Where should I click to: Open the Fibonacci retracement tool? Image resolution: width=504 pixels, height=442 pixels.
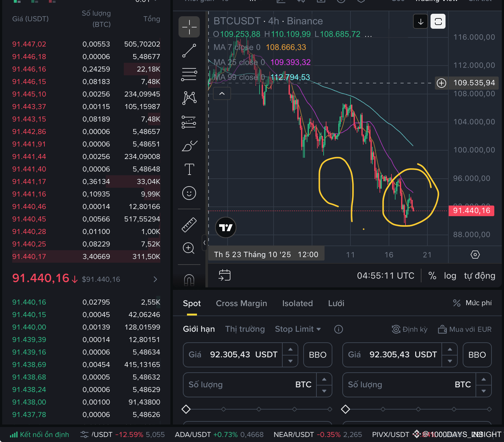click(x=189, y=74)
